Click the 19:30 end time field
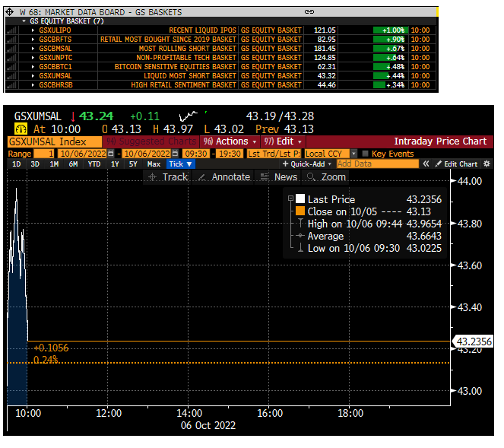The image size is (504, 448). (230, 154)
